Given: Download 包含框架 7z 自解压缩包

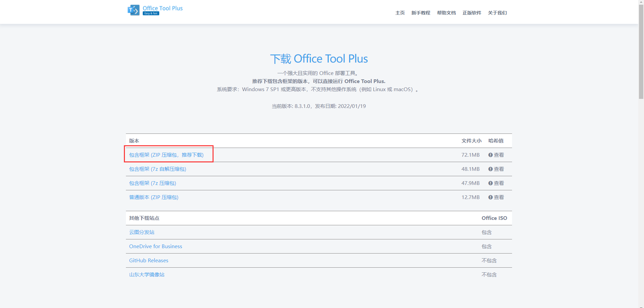Looking at the screenshot, I should click(x=157, y=169).
